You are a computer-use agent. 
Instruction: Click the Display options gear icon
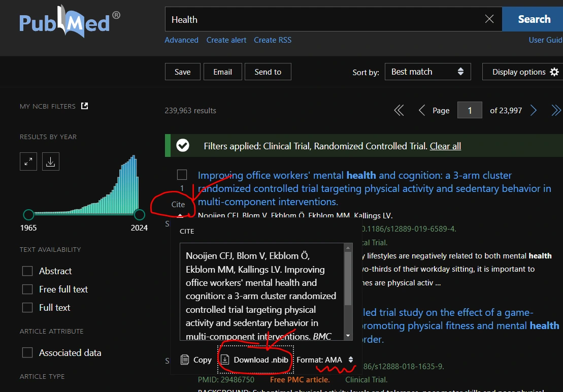pyautogui.click(x=554, y=72)
